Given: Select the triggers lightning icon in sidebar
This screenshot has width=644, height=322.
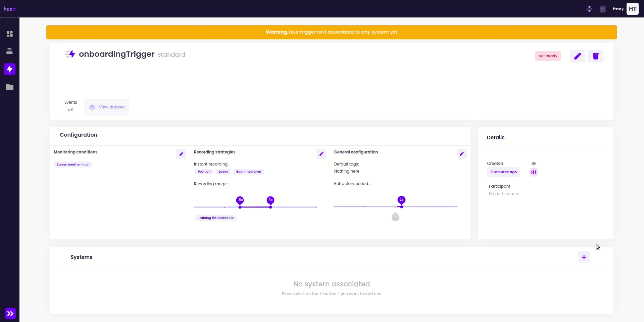Looking at the screenshot, I should pyautogui.click(x=10, y=69).
